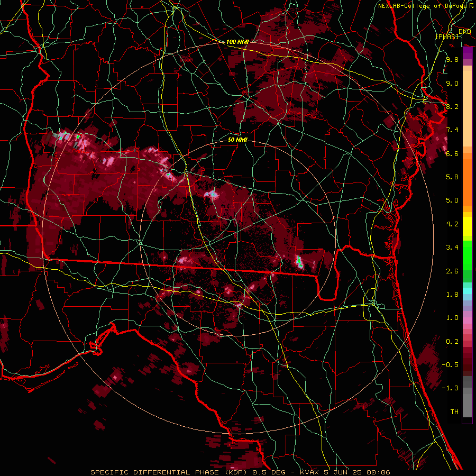Click the 1.0 value on color scale
Viewport: 476px width, 476px height.
click(452, 318)
